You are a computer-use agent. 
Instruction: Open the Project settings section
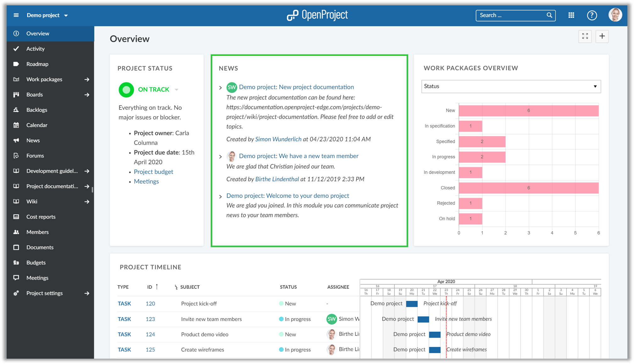tap(45, 293)
